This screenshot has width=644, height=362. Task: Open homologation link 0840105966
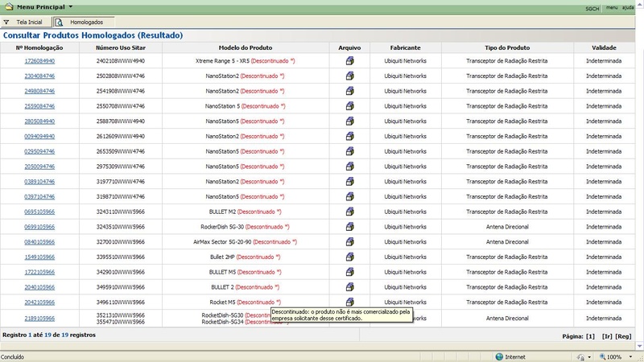click(39, 242)
